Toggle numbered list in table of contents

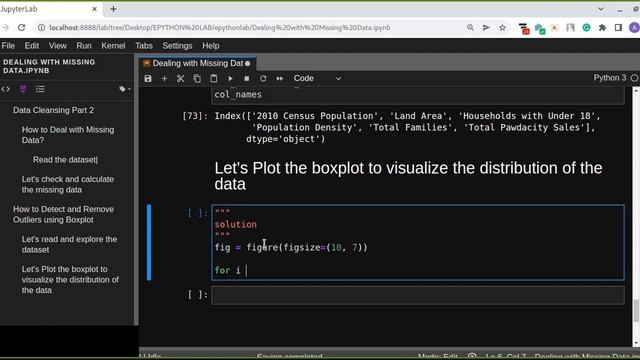[40, 89]
